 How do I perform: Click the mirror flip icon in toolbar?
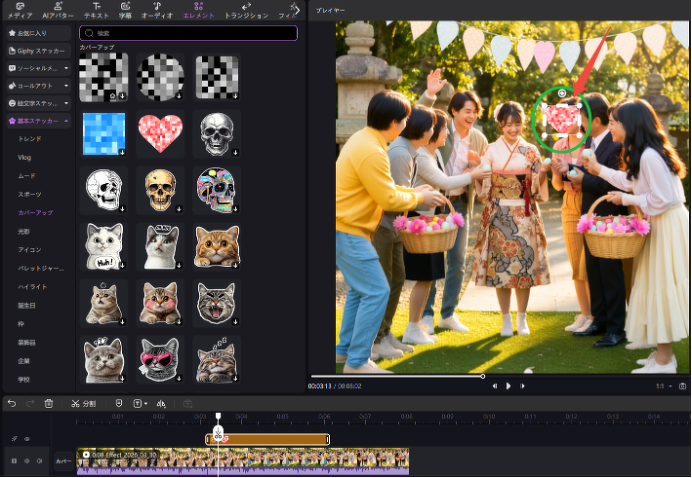tap(161, 403)
